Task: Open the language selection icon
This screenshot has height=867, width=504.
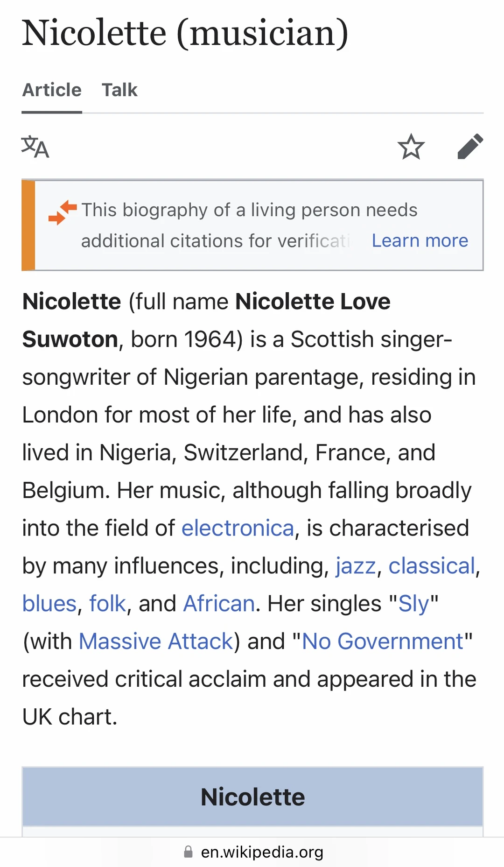Action: [x=35, y=147]
